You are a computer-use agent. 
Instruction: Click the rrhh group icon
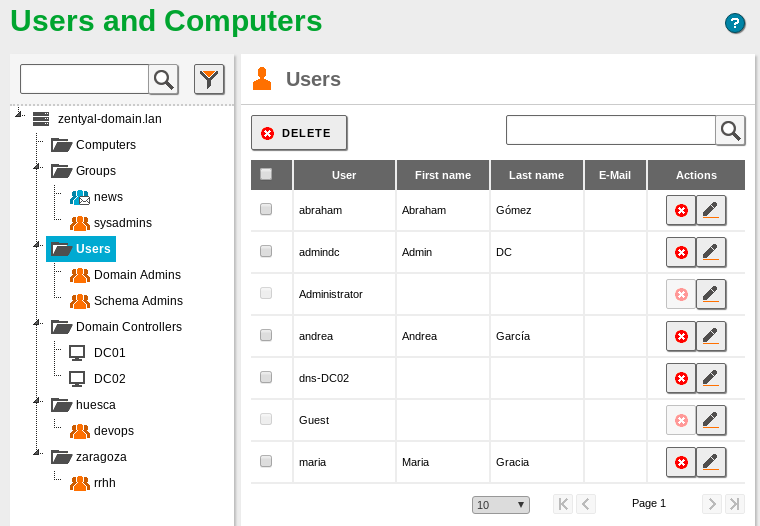pos(79,483)
